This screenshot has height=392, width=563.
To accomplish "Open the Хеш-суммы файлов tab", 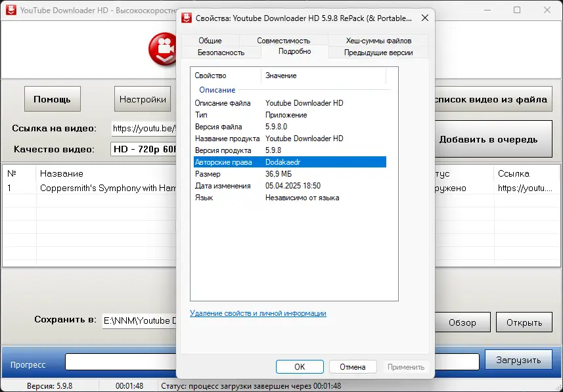I will 378,41.
